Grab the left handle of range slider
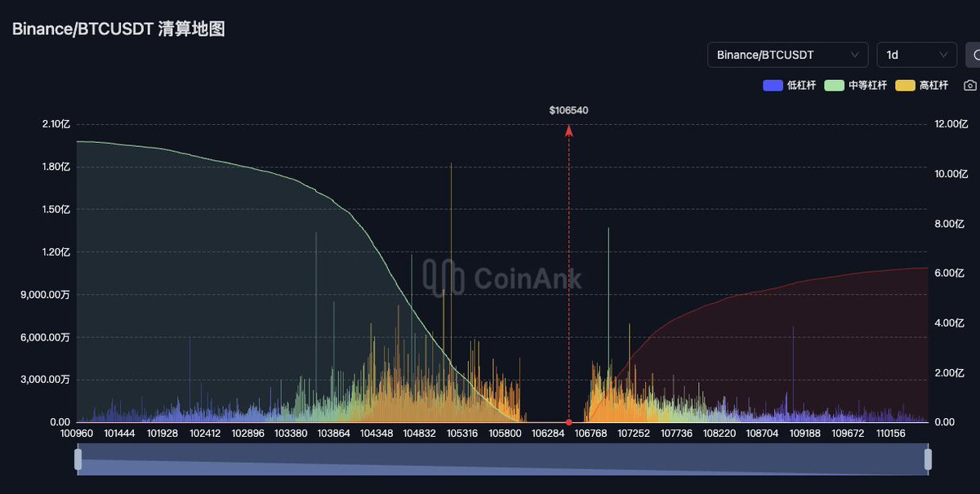 point(78,459)
